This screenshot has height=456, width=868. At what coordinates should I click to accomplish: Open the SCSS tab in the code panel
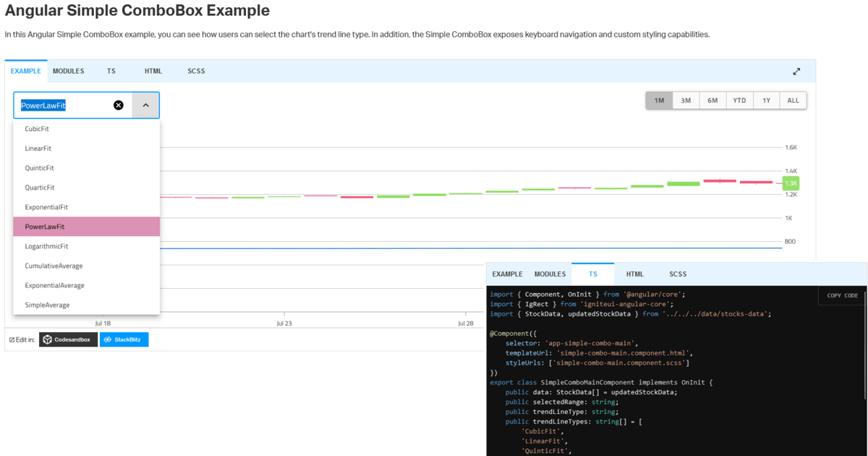pyautogui.click(x=678, y=274)
